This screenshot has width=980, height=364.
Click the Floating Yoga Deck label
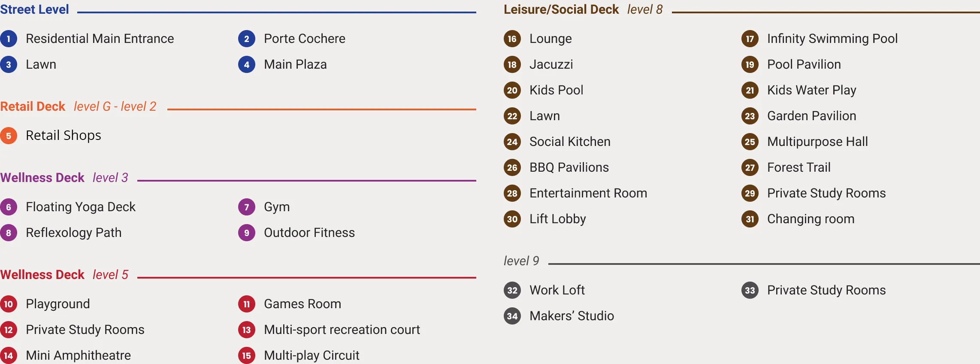coord(81,207)
